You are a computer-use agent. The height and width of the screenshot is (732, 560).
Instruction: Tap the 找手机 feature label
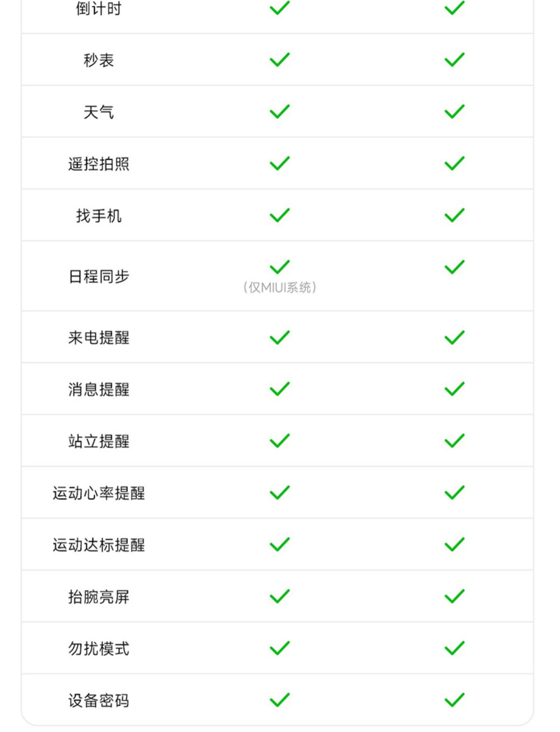tap(99, 216)
